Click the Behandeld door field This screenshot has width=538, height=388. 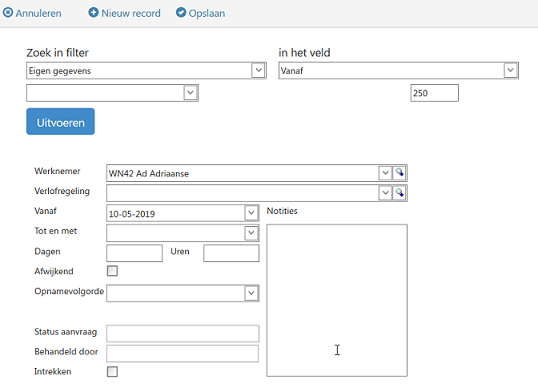tap(183, 354)
